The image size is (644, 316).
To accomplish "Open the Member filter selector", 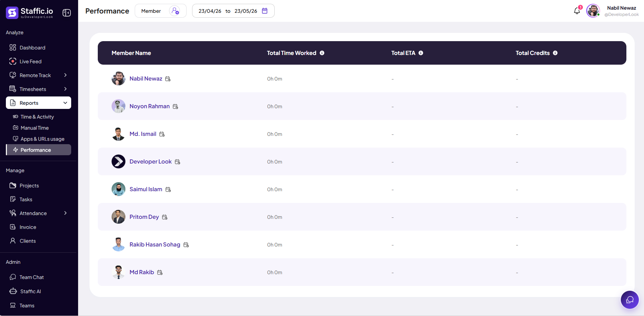I will point(161,11).
